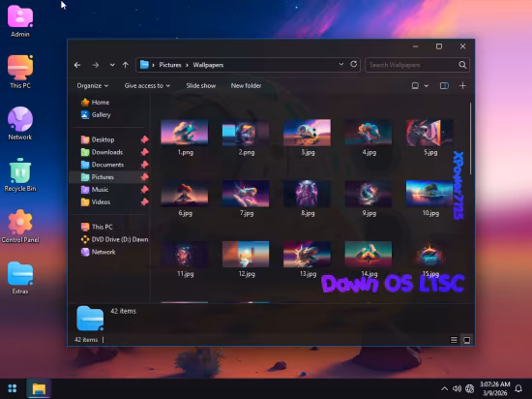Toggle the preview pane
The image size is (532, 399).
[x=444, y=85]
